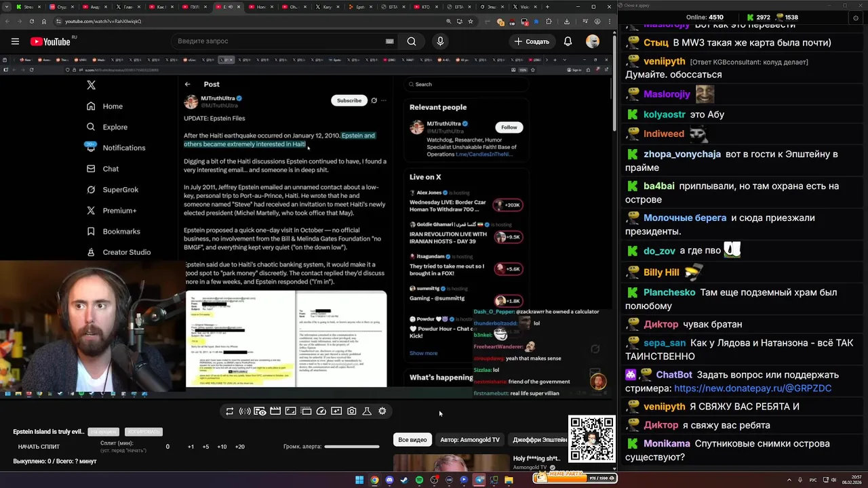This screenshot has width=868, height=488.
Task: Click the Создать create button
Action: [x=532, y=41]
